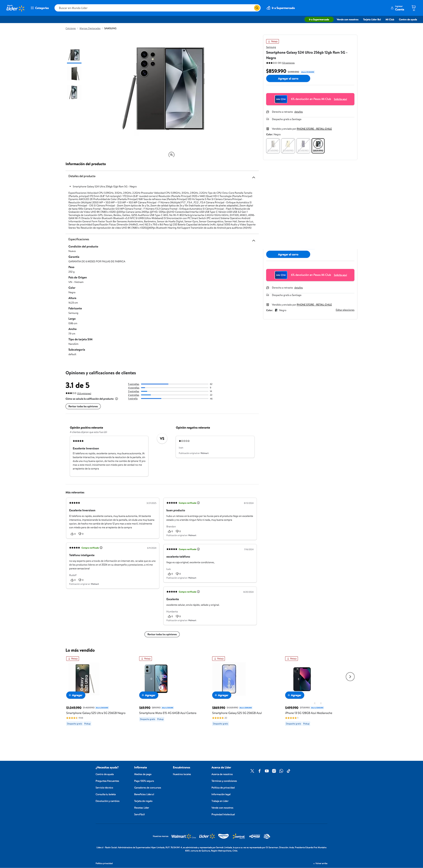Open TikTok social icon

coord(288,771)
